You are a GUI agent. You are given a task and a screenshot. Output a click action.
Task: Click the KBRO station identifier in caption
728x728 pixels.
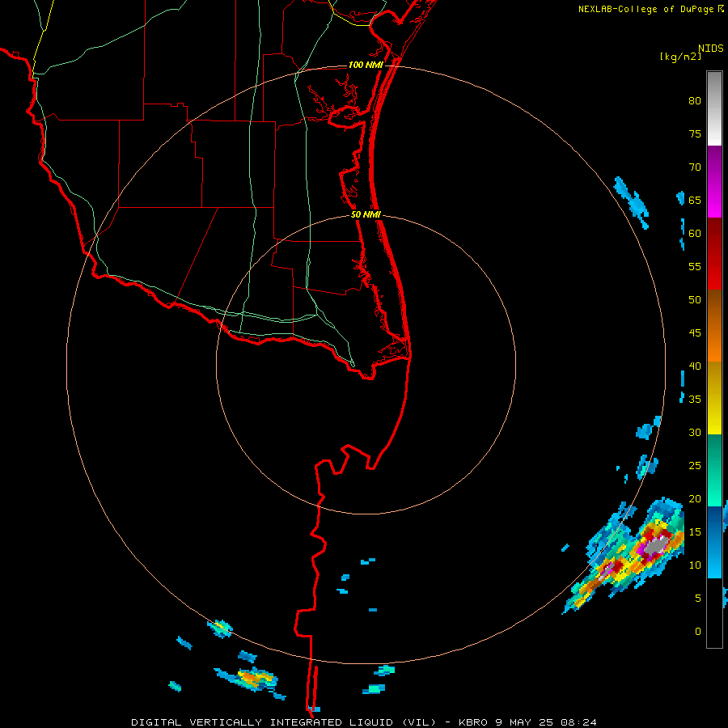coord(473,722)
